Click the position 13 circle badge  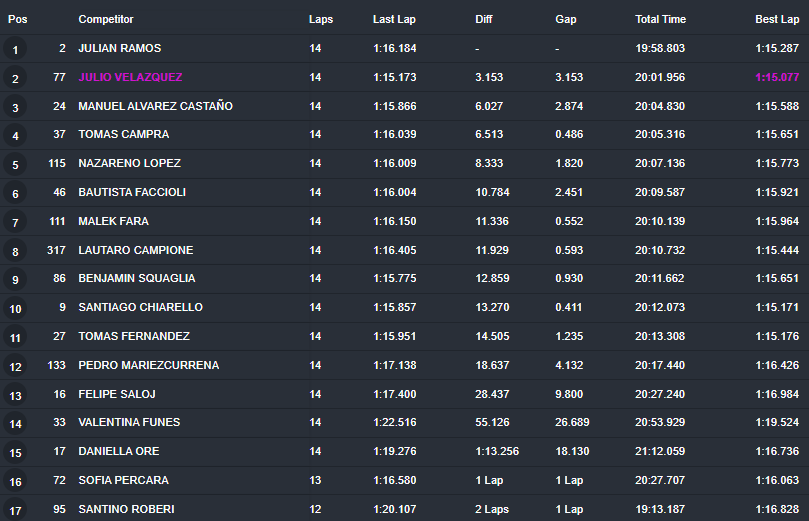click(15, 396)
